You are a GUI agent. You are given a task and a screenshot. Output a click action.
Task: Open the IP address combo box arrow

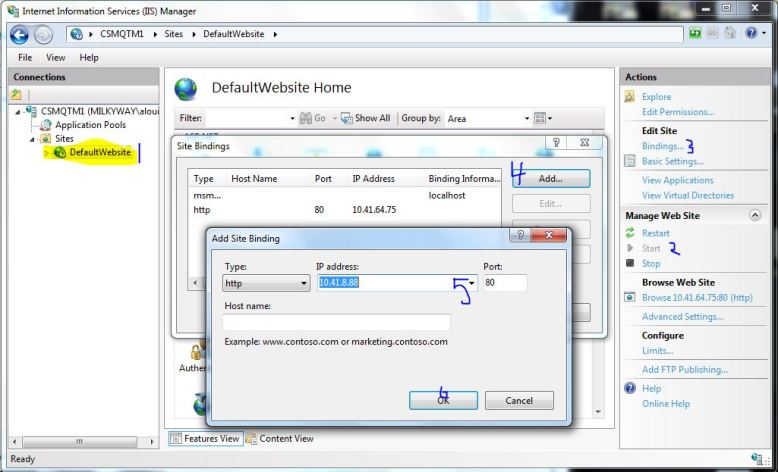pyautogui.click(x=471, y=284)
